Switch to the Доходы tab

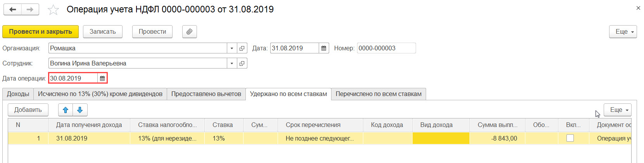pyautogui.click(x=18, y=94)
